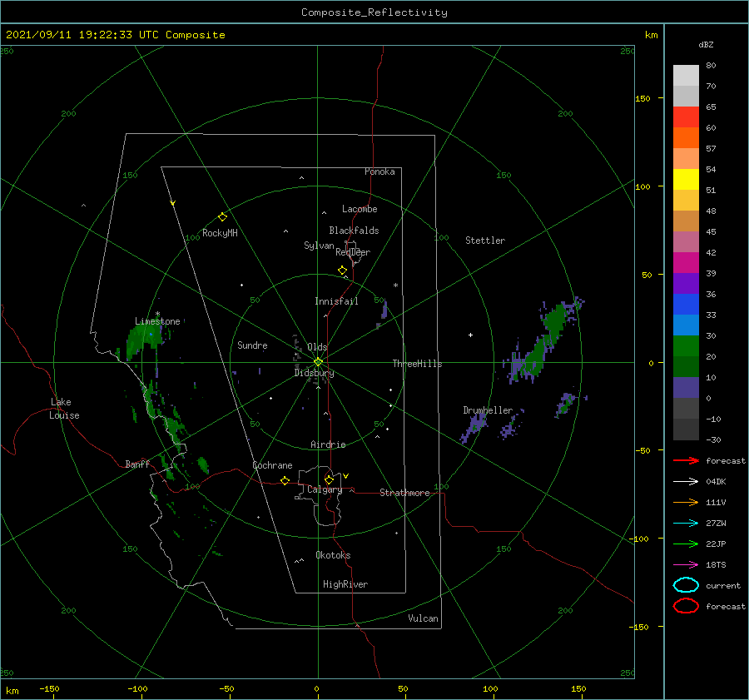Click the Sylvan label on the map
This screenshot has width=749, height=700.
click(319, 246)
